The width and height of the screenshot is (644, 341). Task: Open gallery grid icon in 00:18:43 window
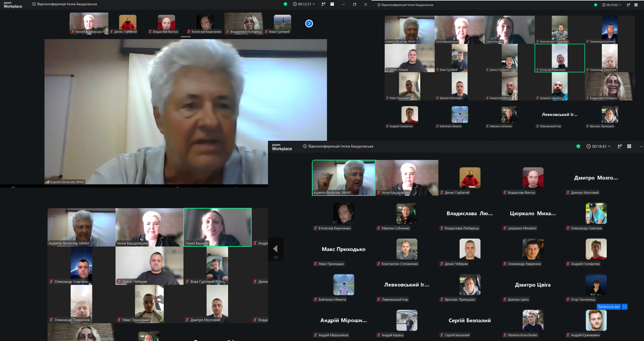click(629, 146)
